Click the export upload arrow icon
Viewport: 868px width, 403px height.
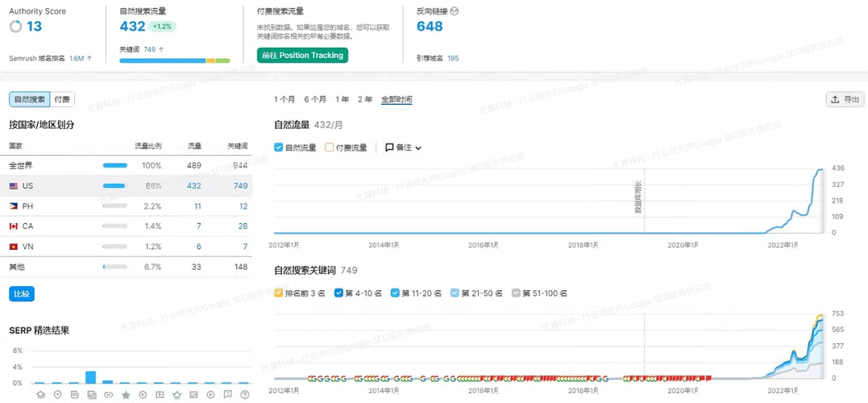835,100
